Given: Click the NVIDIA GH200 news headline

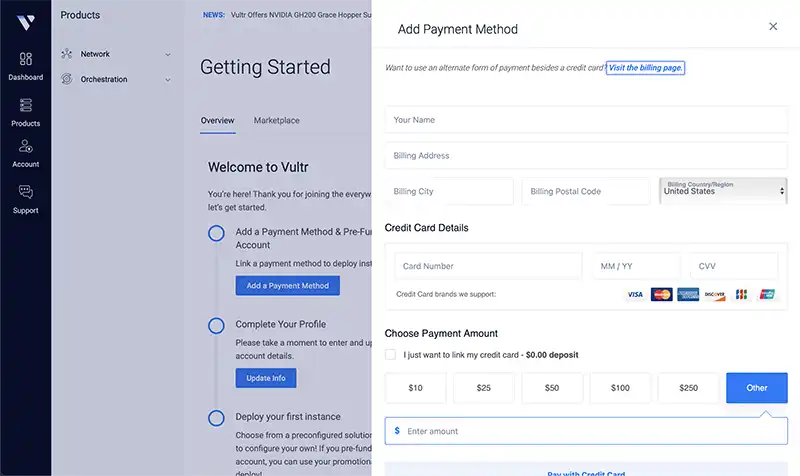Looking at the screenshot, I should tap(301, 15).
